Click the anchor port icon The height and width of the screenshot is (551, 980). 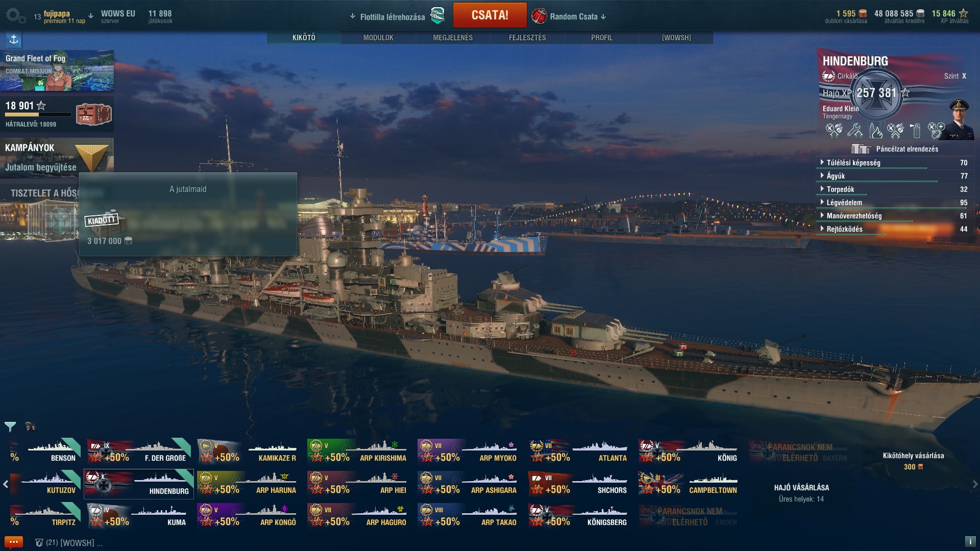14,39
